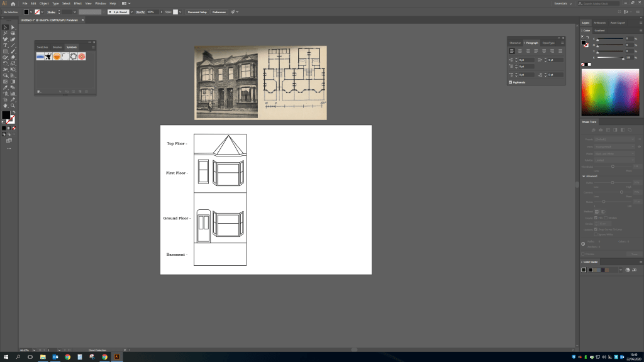Pick the orange circle symbol in Symbols panel
This screenshot has width=644, height=362.
pyautogui.click(x=57, y=57)
